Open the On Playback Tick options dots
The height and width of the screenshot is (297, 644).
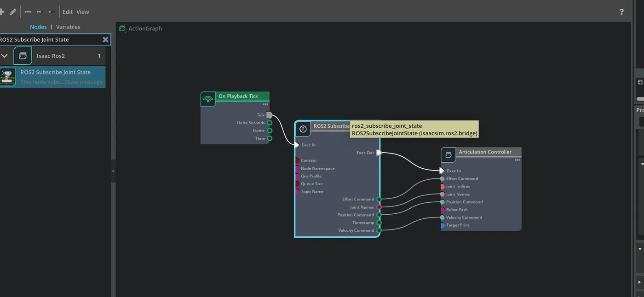click(265, 104)
